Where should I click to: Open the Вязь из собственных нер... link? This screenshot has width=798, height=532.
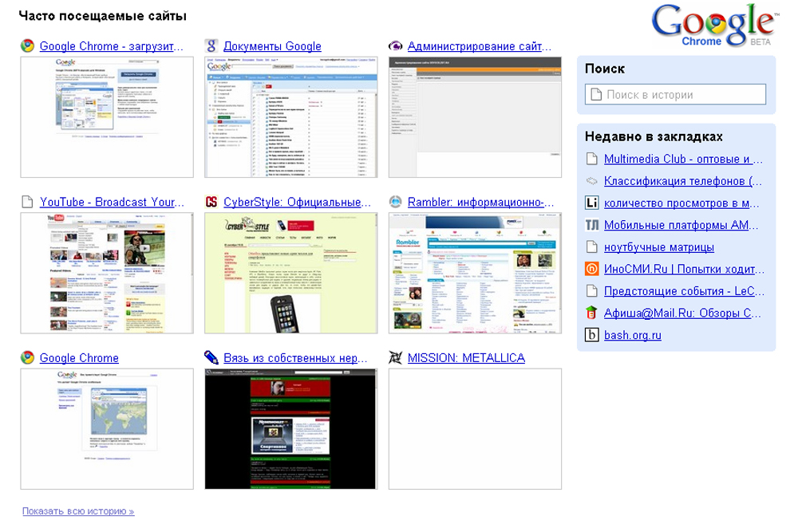[295, 358]
